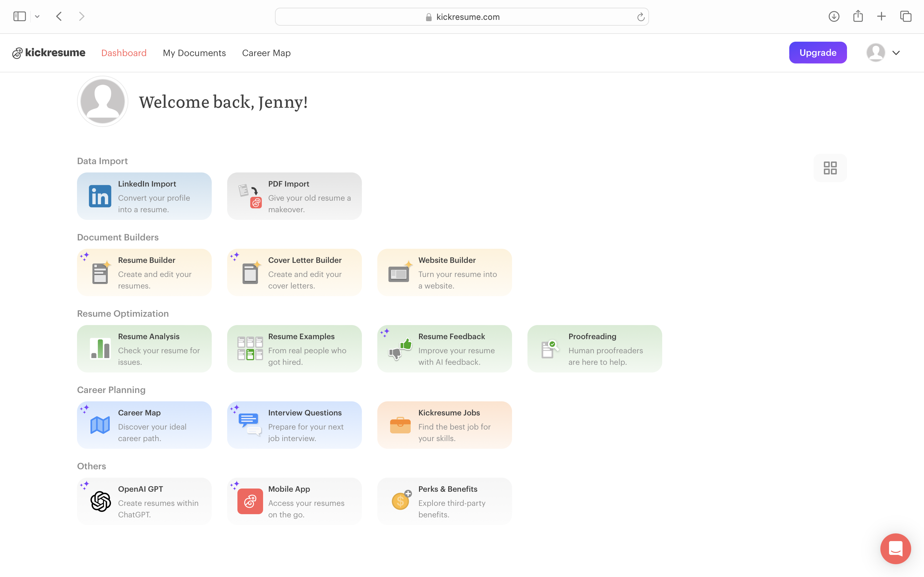Open the Intercom chat bubble
Viewport: 924px width, 577px height.
[x=895, y=548]
